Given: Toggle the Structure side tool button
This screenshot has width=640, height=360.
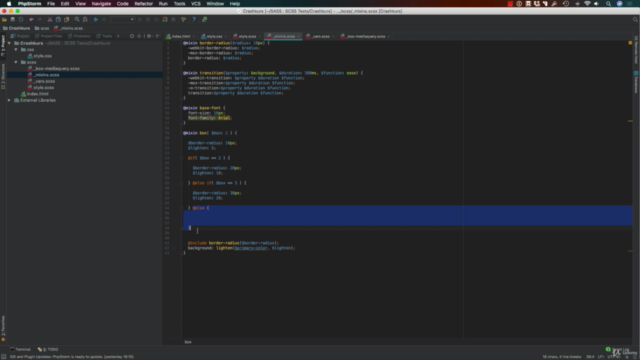Looking at the screenshot, I should (3, 76).
